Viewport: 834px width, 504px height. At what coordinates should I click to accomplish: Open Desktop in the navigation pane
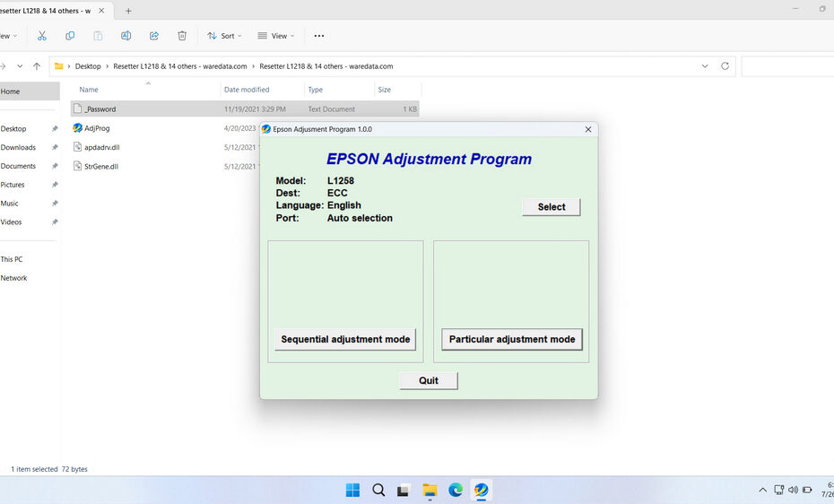tap(13, 128)
